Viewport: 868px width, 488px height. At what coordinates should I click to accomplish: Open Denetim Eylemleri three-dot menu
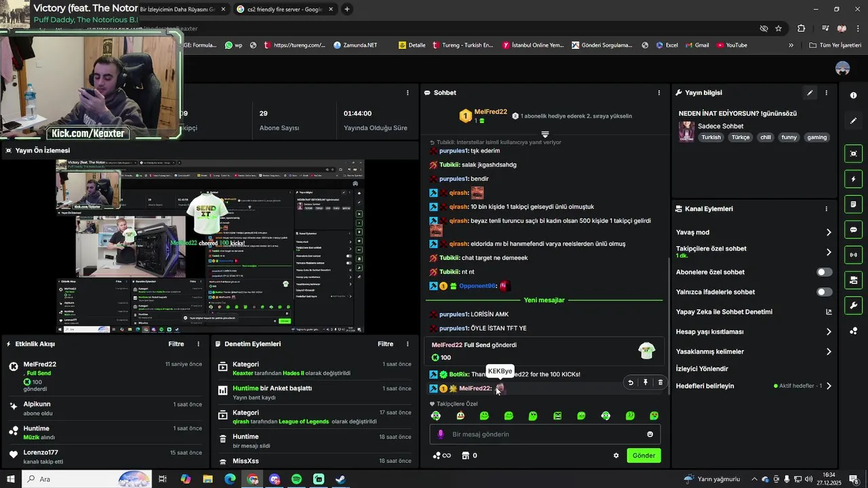click(407, 344)
